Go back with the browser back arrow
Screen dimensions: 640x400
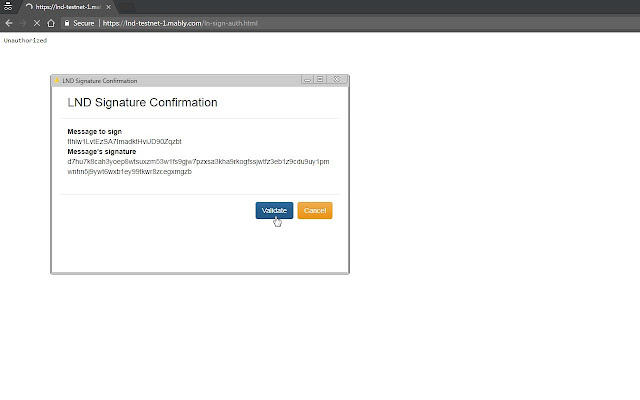click(9, 23)
